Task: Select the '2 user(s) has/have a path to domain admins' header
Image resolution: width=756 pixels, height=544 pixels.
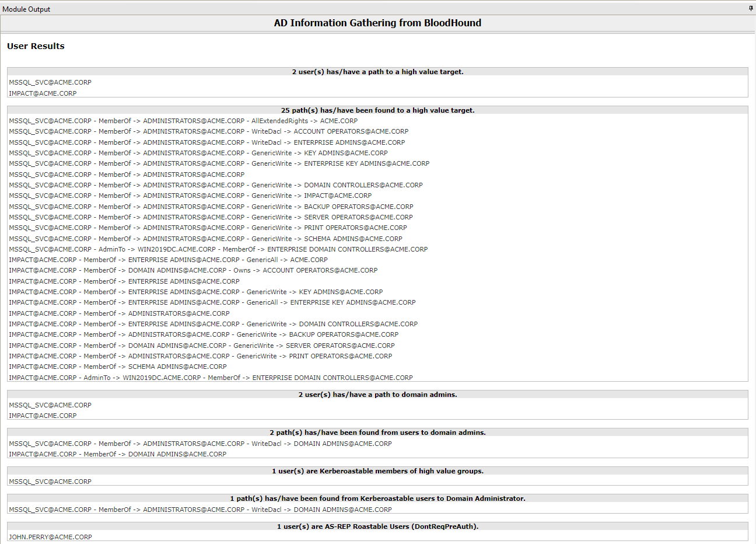Action: (x=377, y=395)
